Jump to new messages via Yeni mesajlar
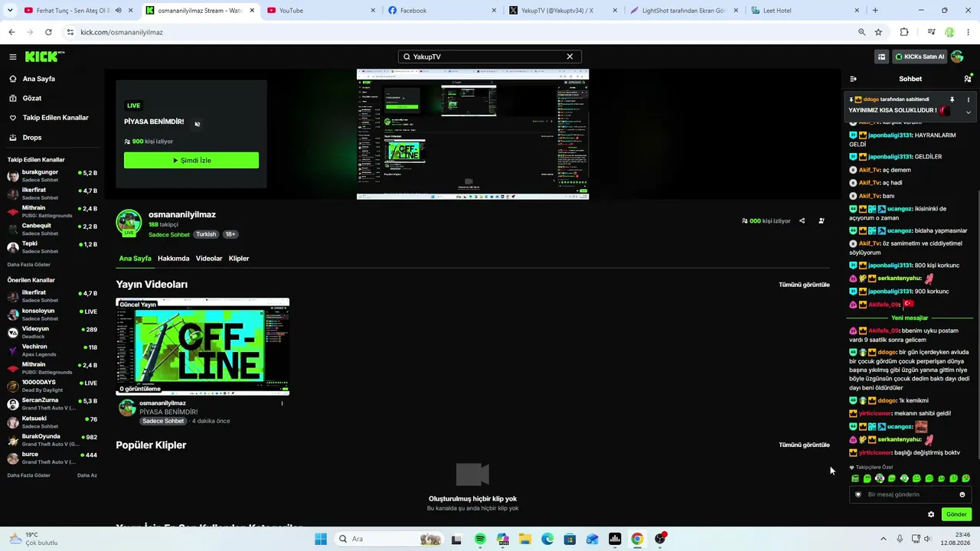The image size is (980, 551). 910,318
